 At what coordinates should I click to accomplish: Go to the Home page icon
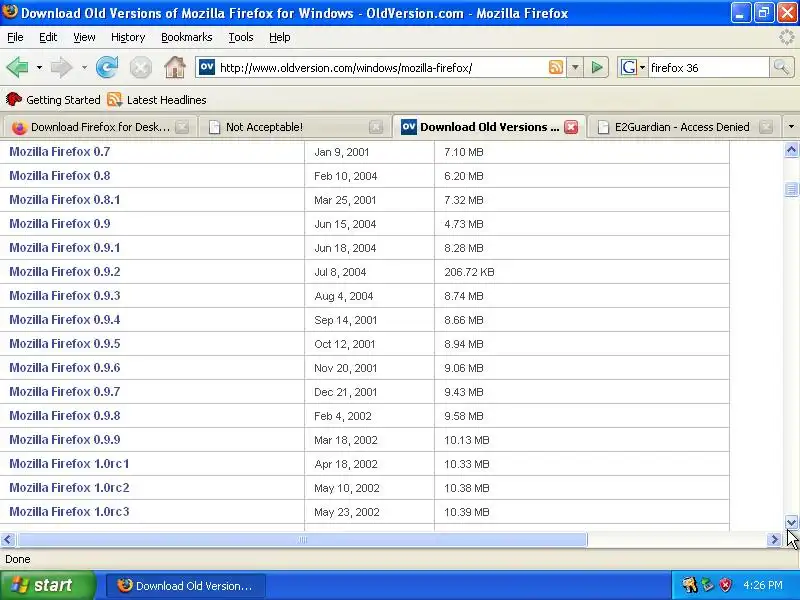[174, 67]
